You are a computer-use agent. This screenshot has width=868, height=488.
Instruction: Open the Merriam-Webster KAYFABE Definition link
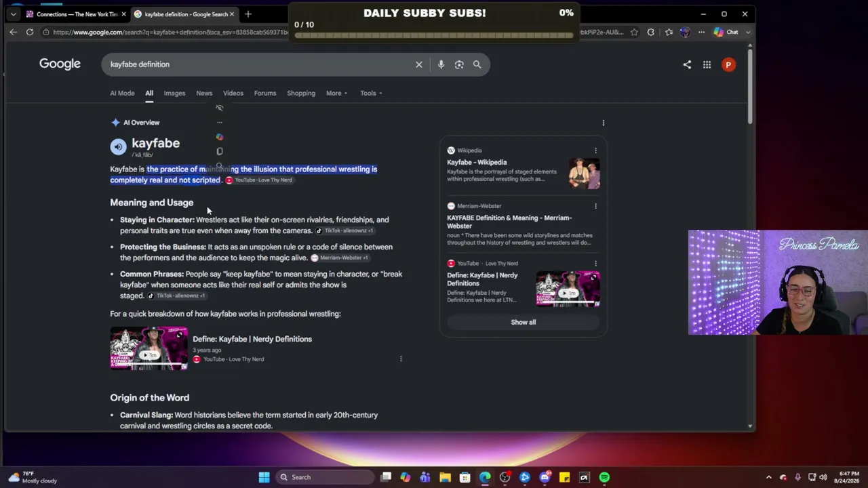(509, 222)
